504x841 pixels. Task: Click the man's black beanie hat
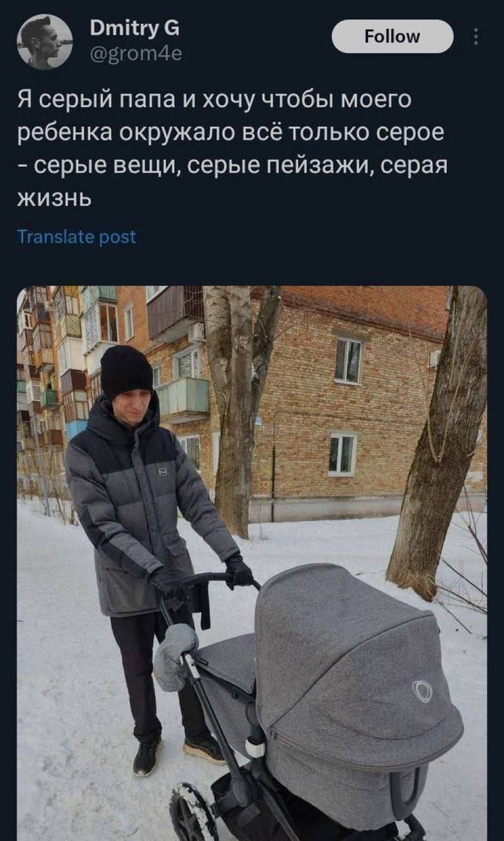coord(126,371)
